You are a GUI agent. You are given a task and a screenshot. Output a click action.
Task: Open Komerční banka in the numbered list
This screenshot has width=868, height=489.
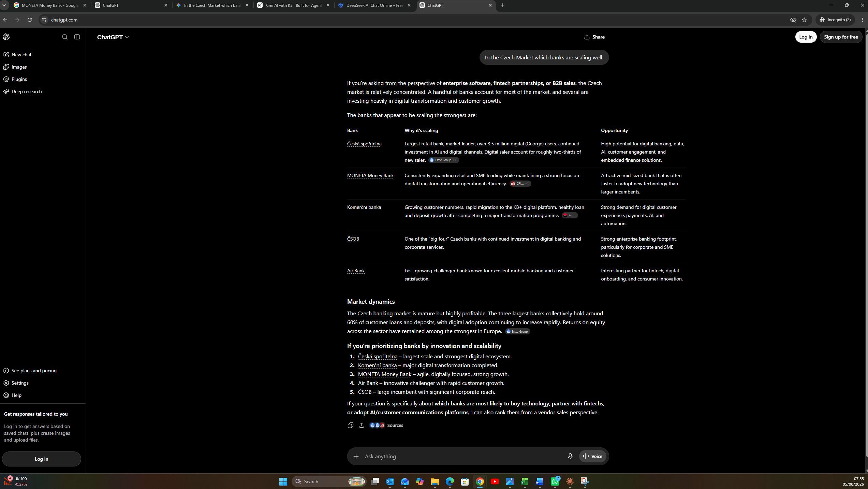(377, 365)
